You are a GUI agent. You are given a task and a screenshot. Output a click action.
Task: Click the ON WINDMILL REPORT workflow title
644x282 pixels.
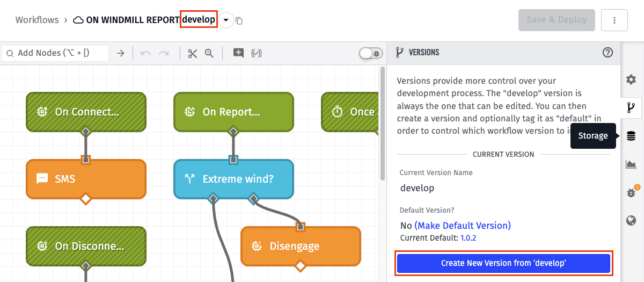point(133,20)
